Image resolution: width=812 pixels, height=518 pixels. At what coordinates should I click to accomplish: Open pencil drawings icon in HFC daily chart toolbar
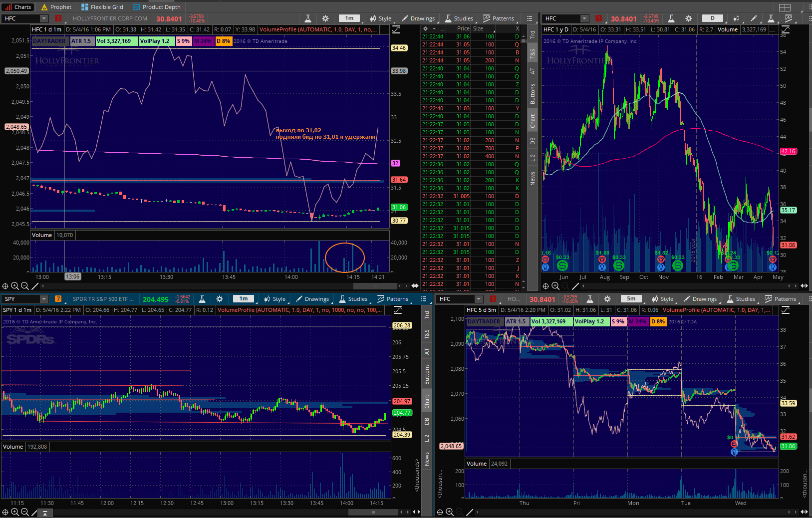(x=754, y=18)
